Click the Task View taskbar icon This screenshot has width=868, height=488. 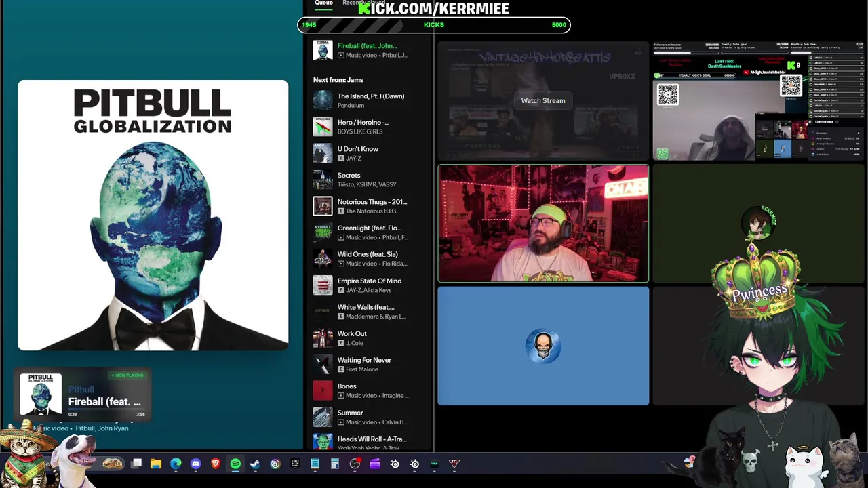coord(136,464)
